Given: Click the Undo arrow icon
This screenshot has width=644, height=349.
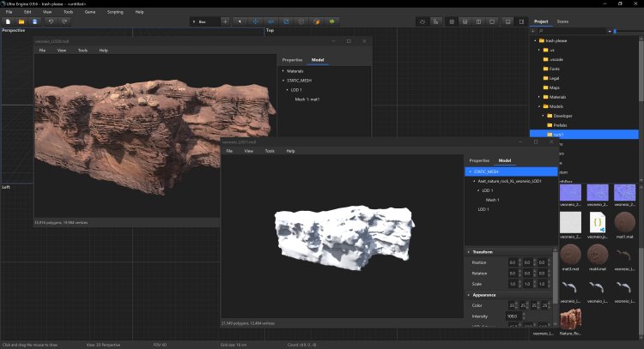Looking at the screenshot, I should (50, 21).
